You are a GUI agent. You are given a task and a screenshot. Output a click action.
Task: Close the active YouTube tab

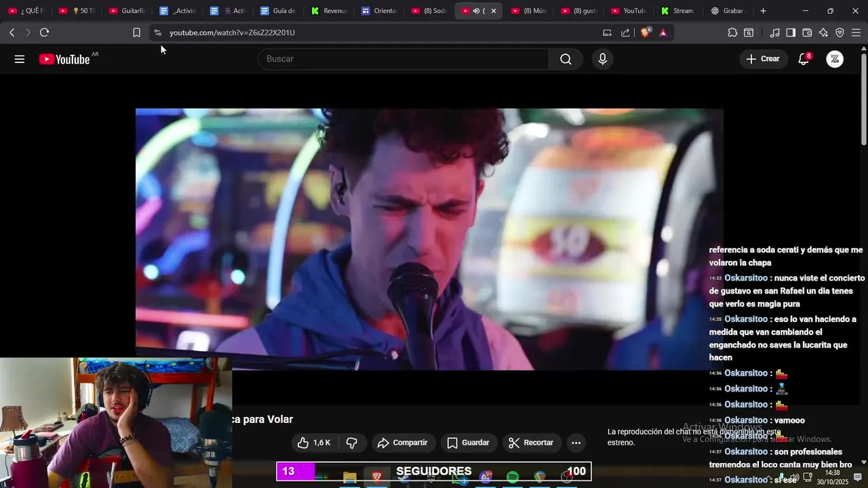click(x=493, y=11)
